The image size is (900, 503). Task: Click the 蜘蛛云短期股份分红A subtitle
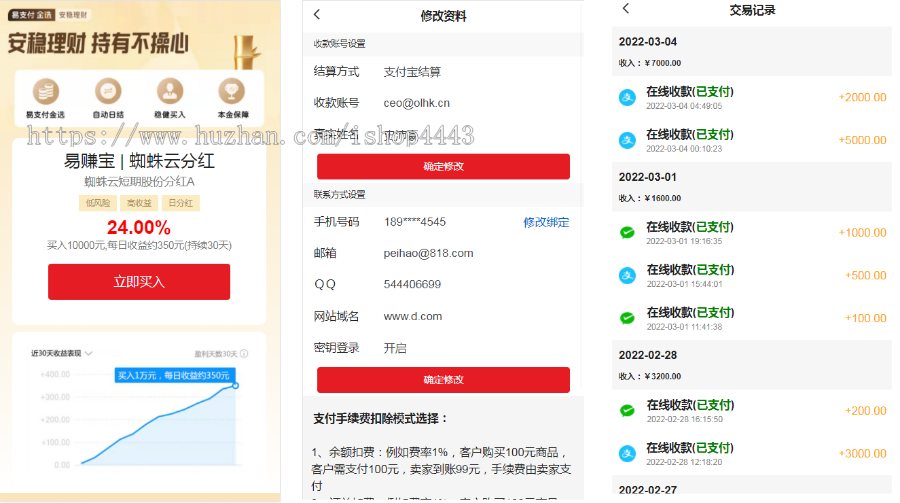[x=139, y=182]
